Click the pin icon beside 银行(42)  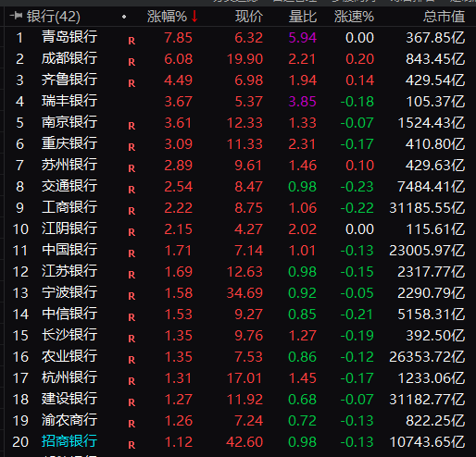(16, 16)
